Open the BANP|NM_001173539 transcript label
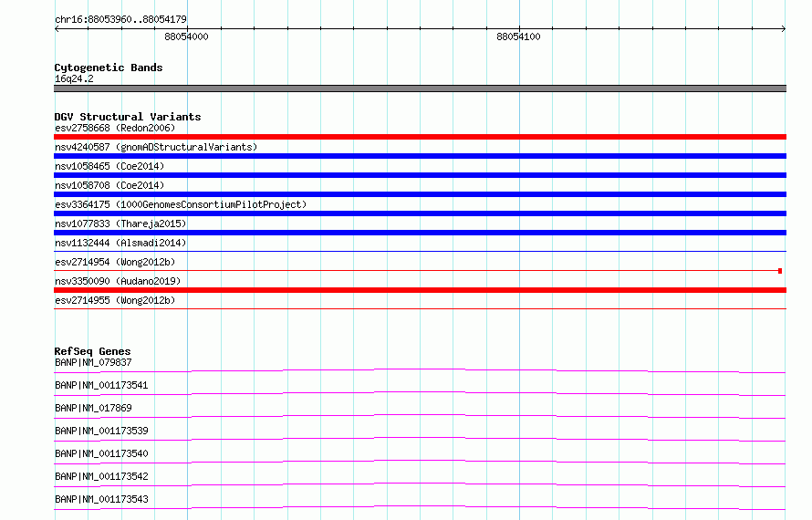 101,431
